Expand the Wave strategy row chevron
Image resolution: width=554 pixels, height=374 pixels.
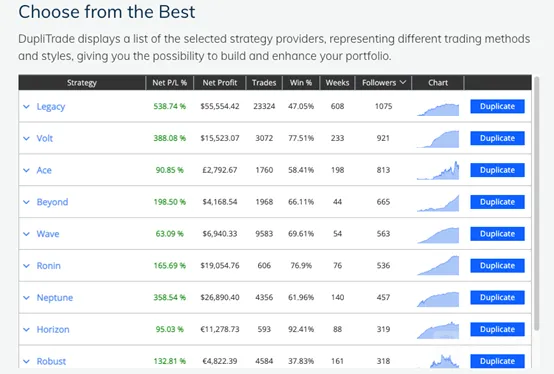tap(26, 234)
